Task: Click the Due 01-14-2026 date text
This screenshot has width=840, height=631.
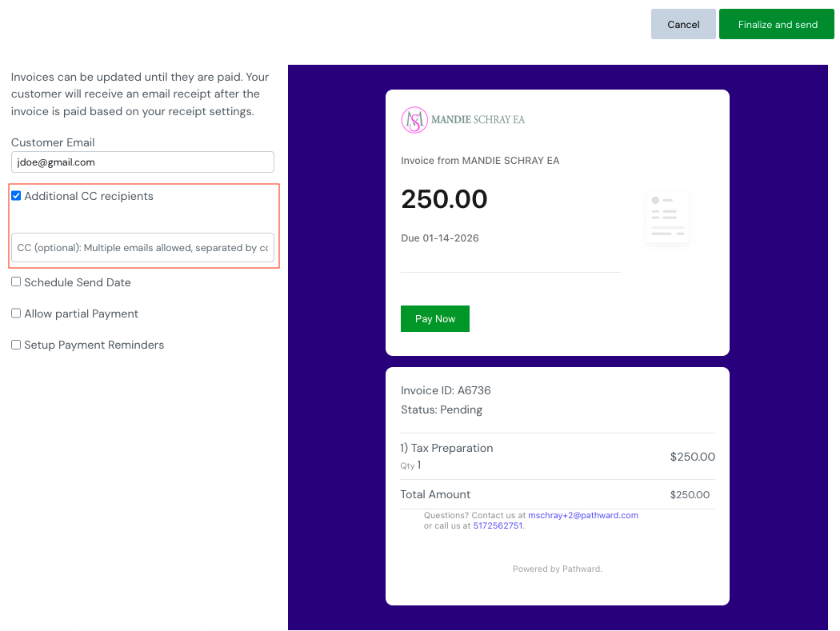Action: [x=439, y=238]
